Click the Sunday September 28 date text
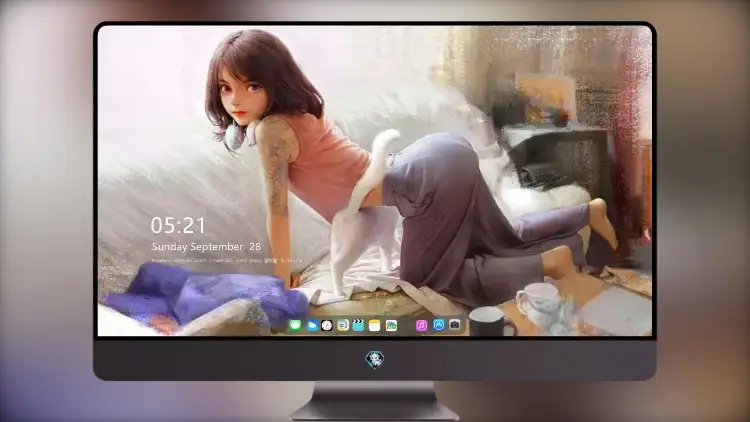Viewport: 750px width, 422px height. 206,247
